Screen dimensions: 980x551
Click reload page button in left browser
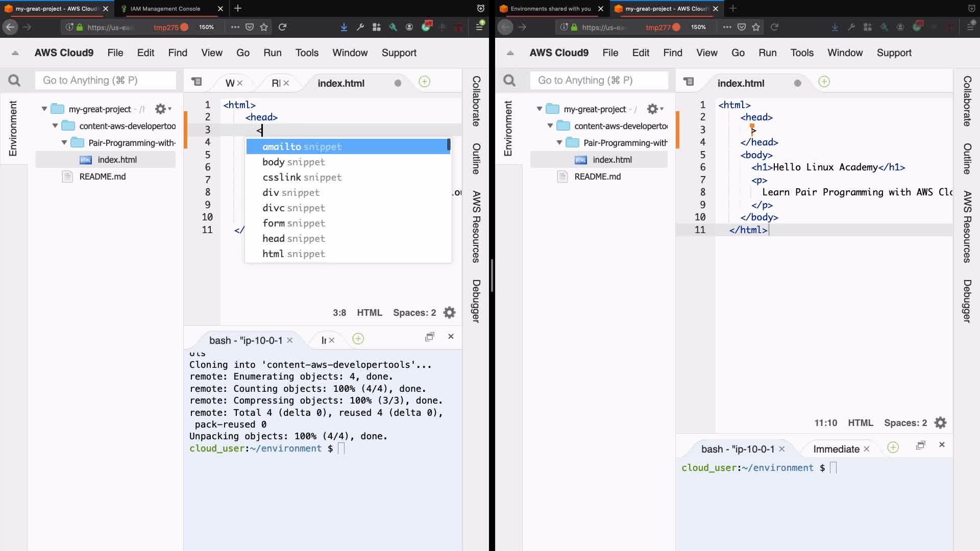pyautogui.click(x=282, y=27)
